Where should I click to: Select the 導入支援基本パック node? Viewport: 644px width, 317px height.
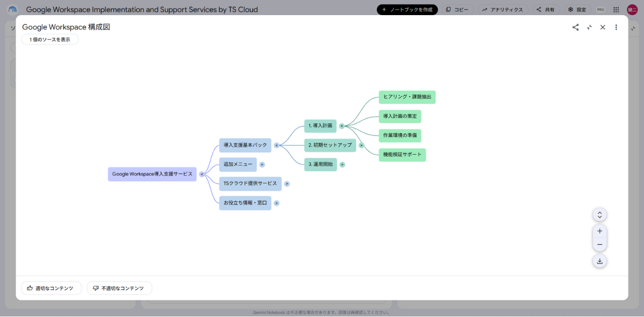point(245,145)
